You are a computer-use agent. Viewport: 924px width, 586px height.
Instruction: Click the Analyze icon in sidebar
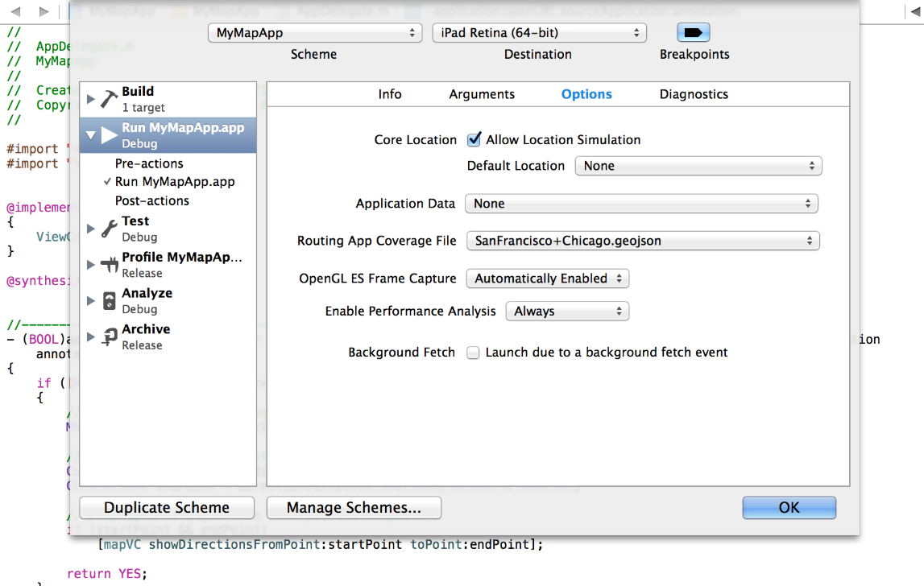tap(109, 301)
